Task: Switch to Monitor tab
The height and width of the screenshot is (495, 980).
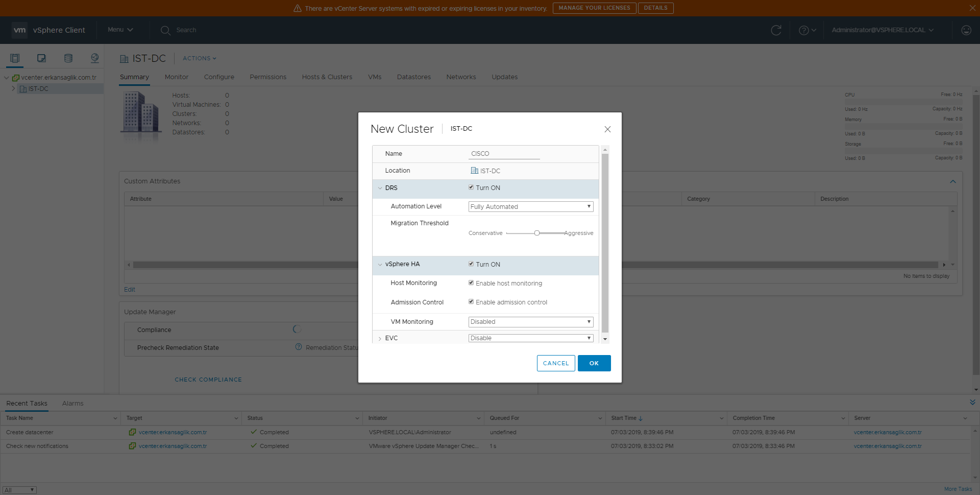Action: tap(177, 77)
